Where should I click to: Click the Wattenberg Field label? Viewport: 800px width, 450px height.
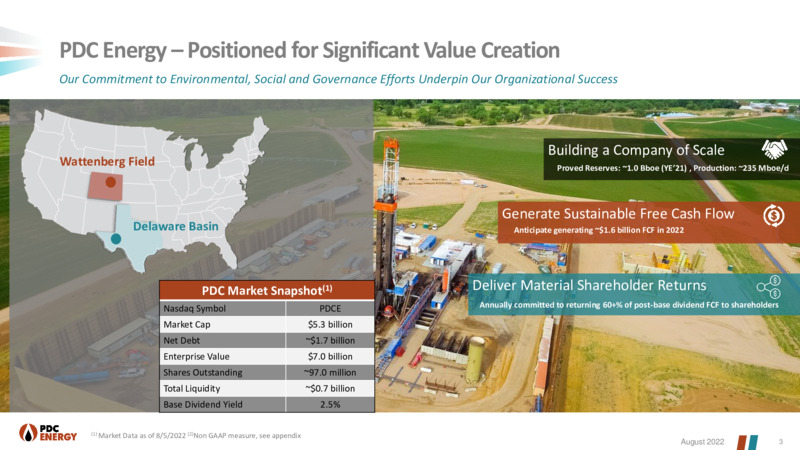(107, 161)
